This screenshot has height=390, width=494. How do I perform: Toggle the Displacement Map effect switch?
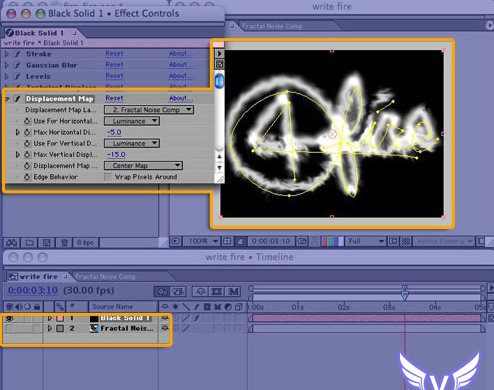pos(17,99)
